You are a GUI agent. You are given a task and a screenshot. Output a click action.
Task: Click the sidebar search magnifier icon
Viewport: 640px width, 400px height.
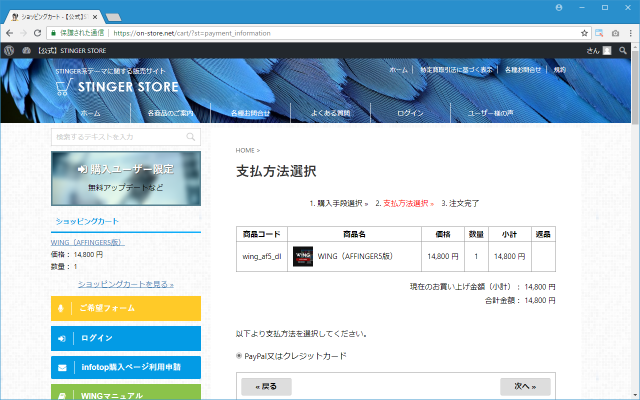point(191,137)
